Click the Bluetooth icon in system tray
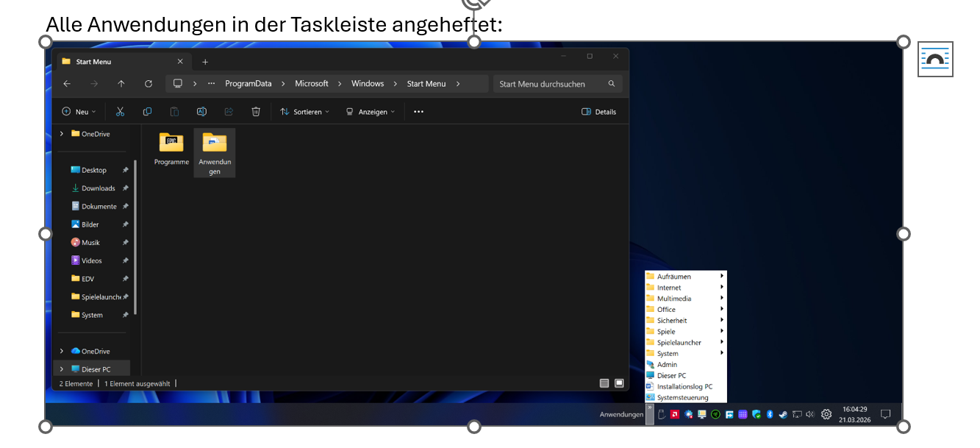Screen dimensions: 980x448 tap(770, 414)
